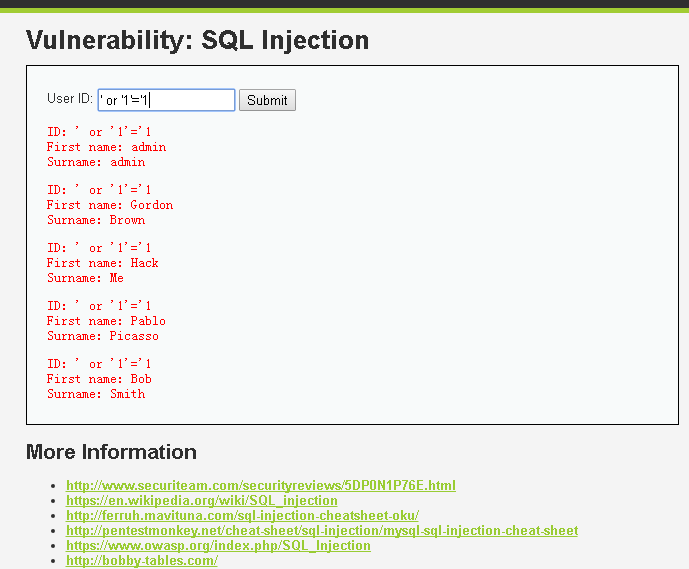Open the securiteam.com security reviews link
This screenshot has height=569, width=689.
(x=260, y=486)
